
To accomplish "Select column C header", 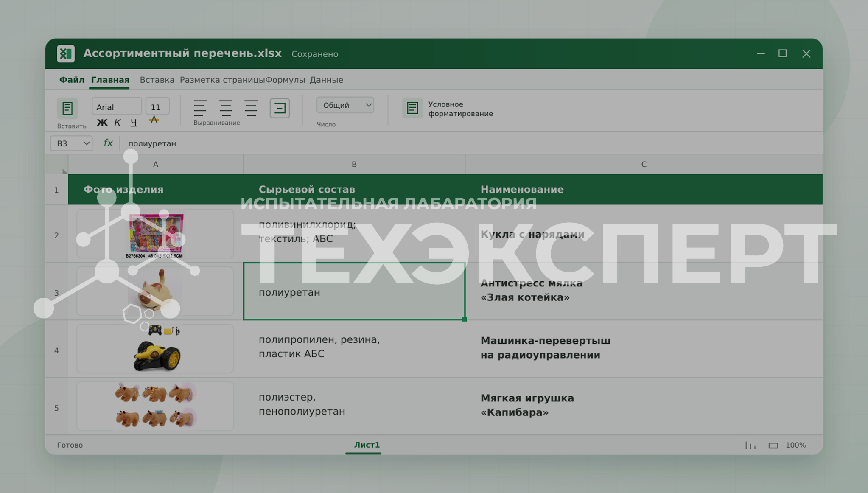I will point(644,164).
